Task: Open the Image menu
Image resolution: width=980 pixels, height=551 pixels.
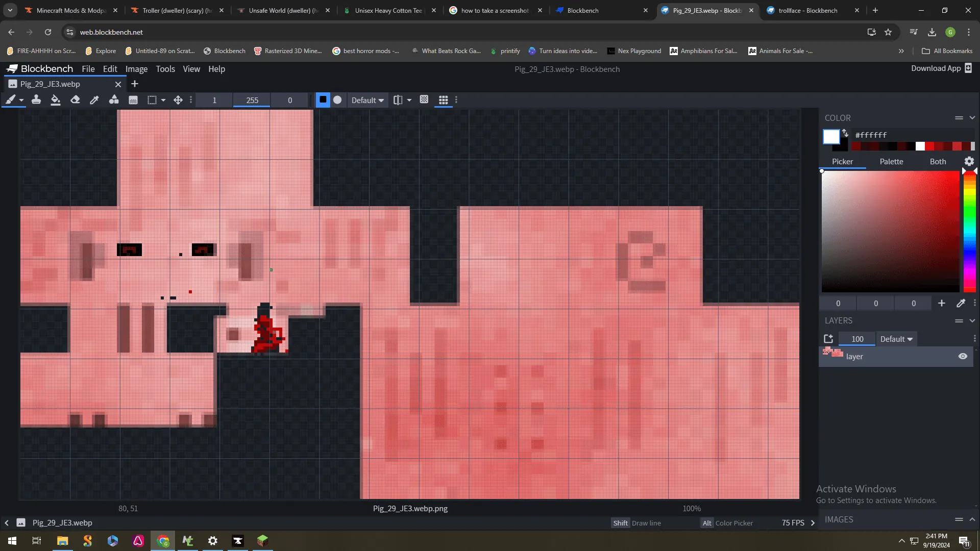Action: (136, 69)
